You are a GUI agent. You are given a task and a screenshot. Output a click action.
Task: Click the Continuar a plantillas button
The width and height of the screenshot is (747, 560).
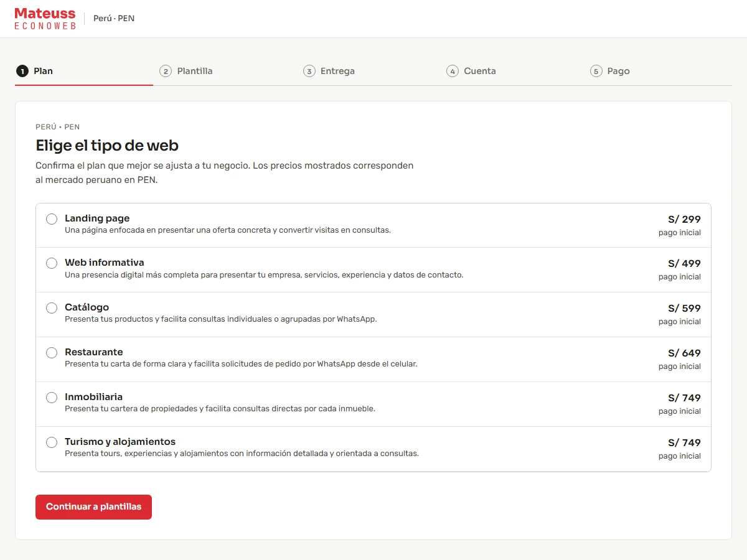click(93, 506)
